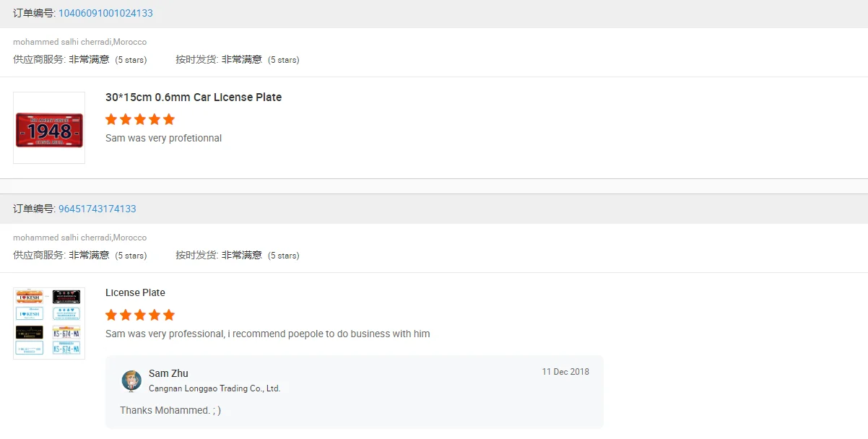
Task: Click Sam Zhu's avatar icon
Action: pyautogui.click(x=131, y=381)
